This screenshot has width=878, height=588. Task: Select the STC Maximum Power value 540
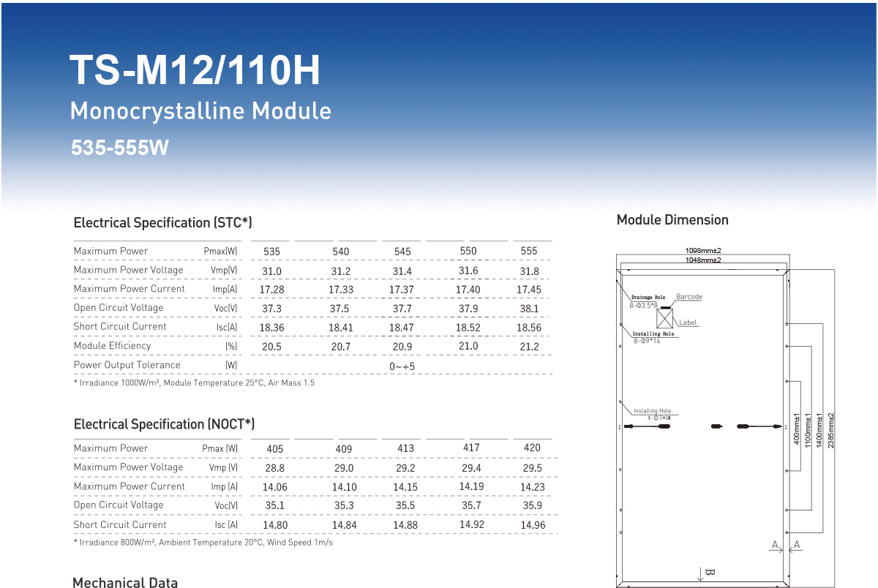click(341, 251)
